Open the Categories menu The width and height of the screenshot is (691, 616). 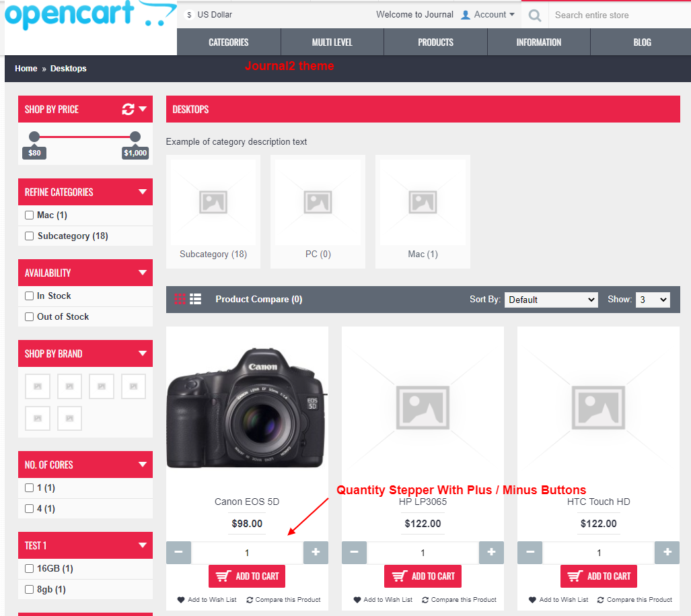tap(229, 42)
